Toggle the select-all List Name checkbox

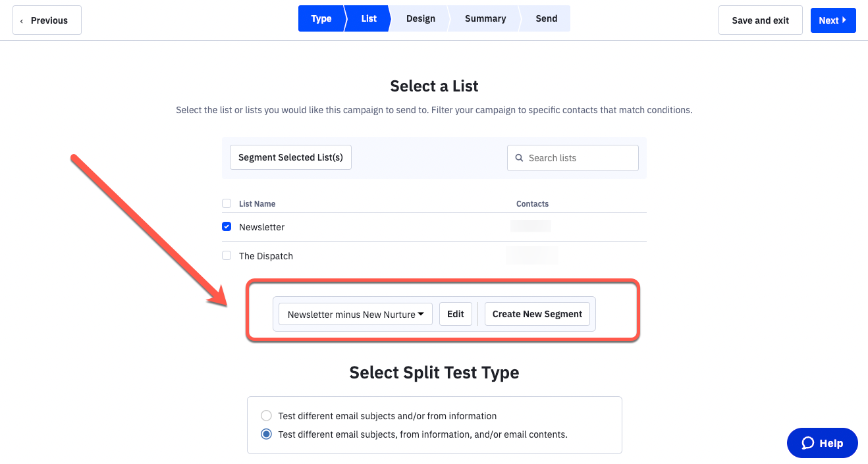pos(227,203)
